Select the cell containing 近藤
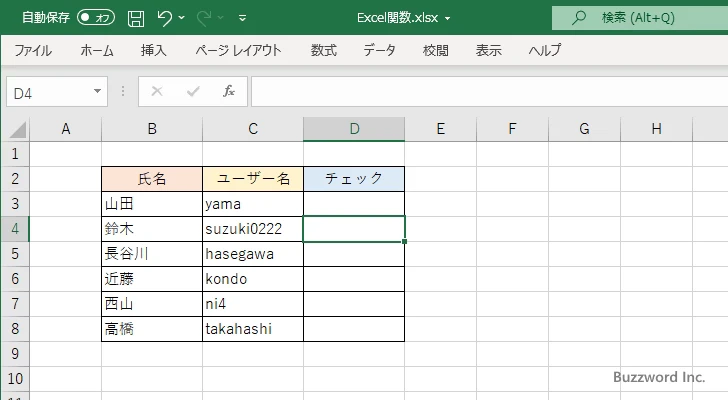This screenshot has width=728, height=400. coord(152,279)
